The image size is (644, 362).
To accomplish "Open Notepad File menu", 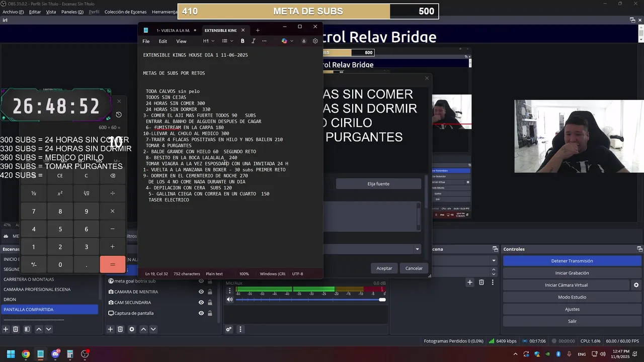I will [146, 41].
